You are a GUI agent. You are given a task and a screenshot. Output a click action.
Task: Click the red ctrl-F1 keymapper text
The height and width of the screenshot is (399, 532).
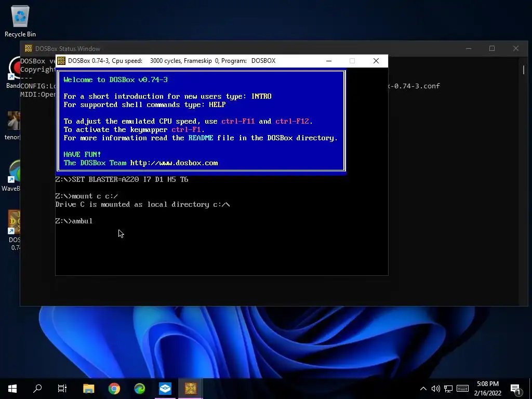tap(188, 129)
